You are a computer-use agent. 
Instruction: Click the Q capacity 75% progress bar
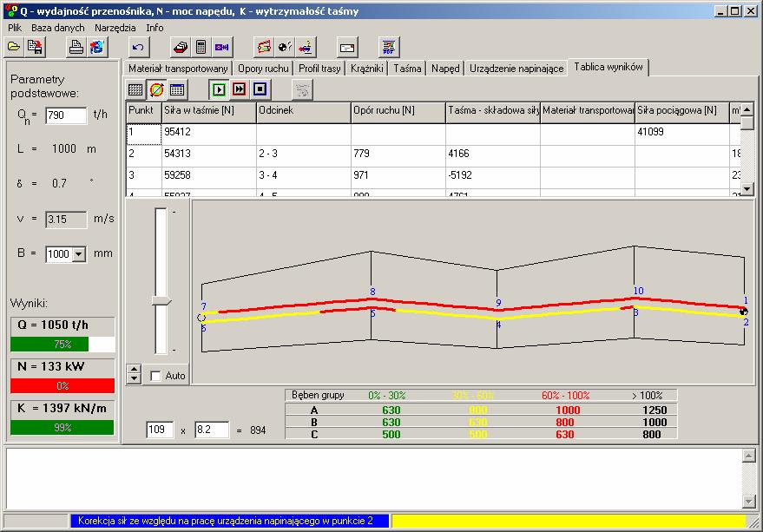pos(62,345)
